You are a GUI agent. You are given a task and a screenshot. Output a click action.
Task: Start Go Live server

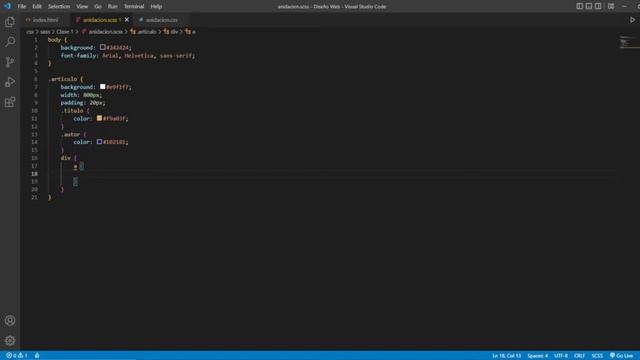[622, 356]
